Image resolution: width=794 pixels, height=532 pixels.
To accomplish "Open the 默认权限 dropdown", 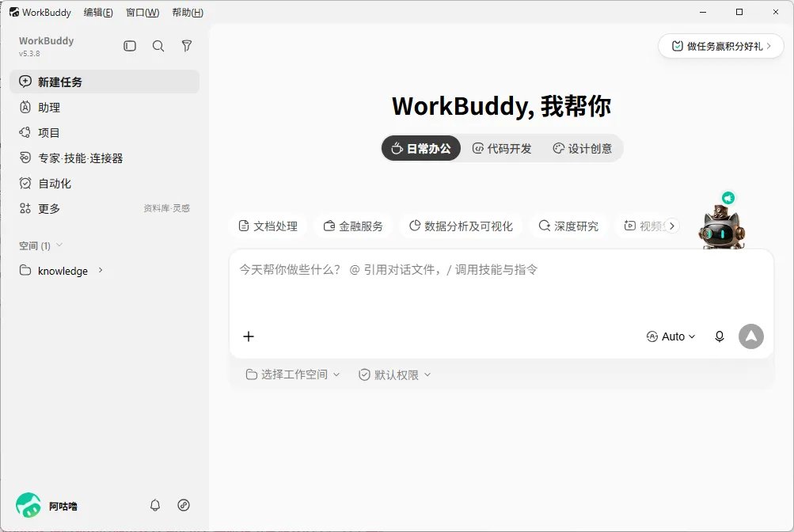I will 394,374.
